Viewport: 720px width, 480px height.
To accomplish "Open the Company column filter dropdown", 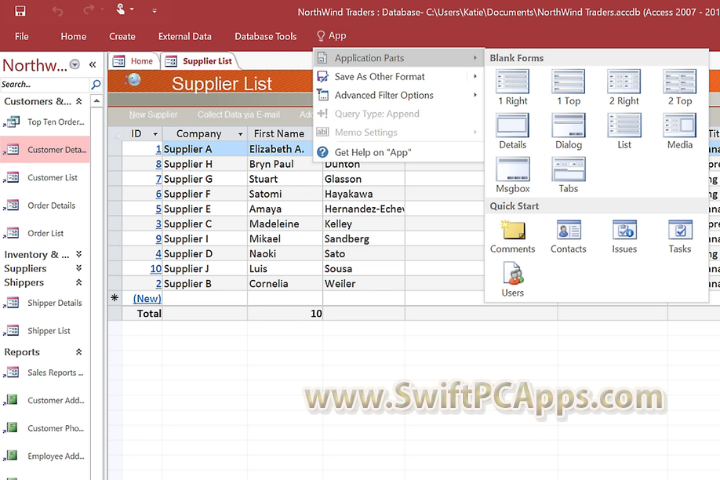I will pos(240,134).
